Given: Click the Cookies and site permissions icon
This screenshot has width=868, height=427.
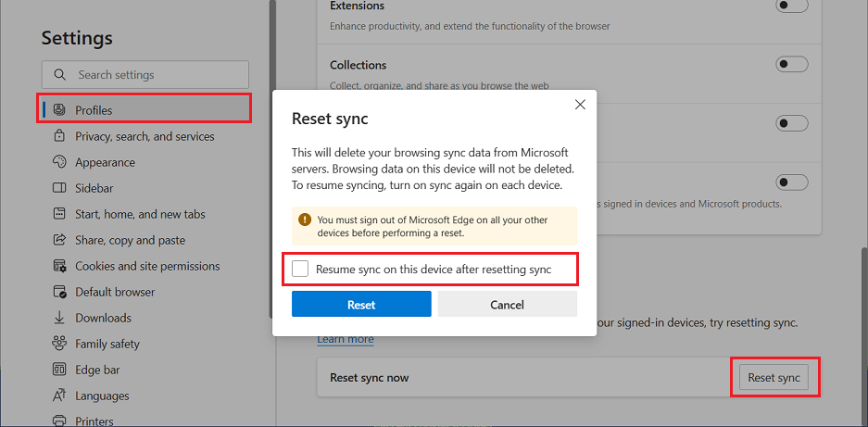Looking at the screenshot, I should (59, 266).
